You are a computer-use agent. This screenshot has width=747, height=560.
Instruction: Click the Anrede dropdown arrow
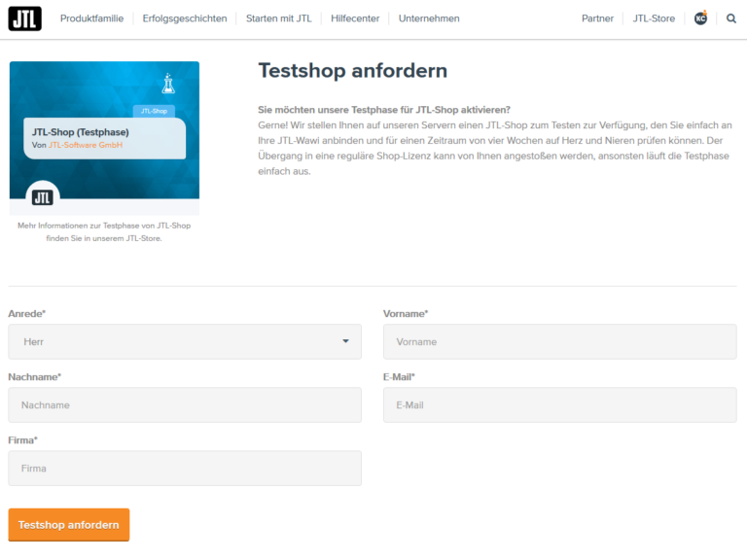point(345,342)
